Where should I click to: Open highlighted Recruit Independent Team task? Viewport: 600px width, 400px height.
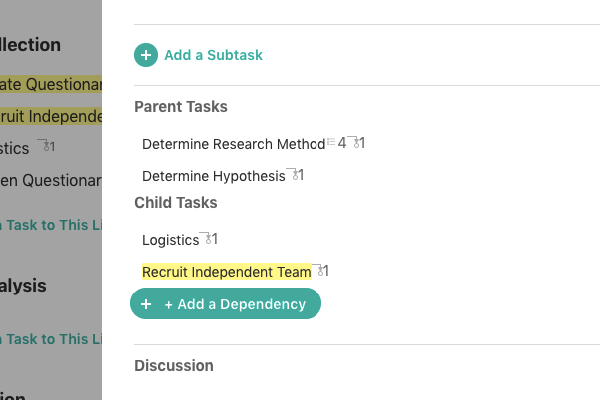[x=227, y=272]
